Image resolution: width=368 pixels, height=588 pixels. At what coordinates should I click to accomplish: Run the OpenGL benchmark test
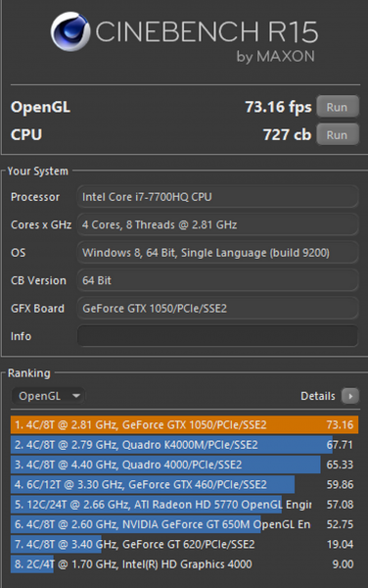[338, 107]
